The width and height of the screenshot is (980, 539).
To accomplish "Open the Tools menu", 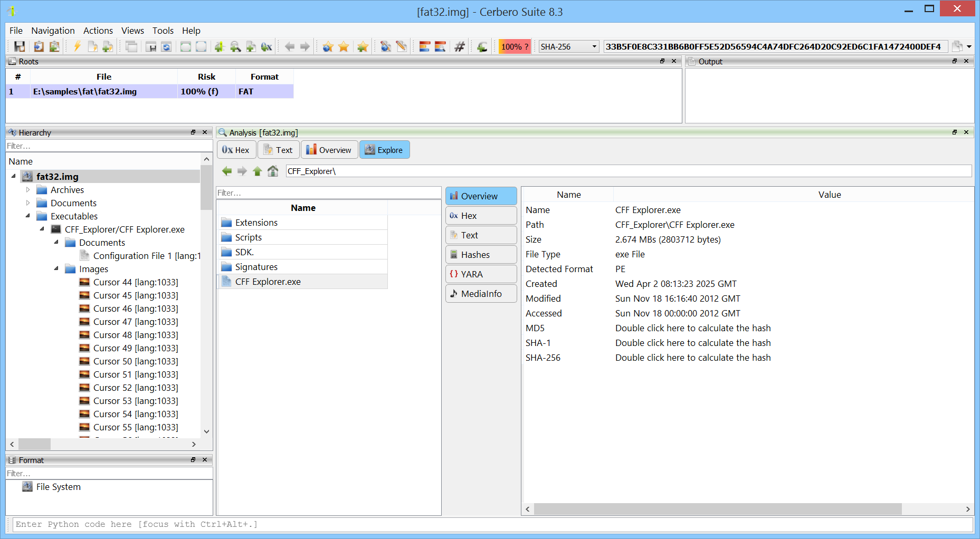I will tap(163, 31).
